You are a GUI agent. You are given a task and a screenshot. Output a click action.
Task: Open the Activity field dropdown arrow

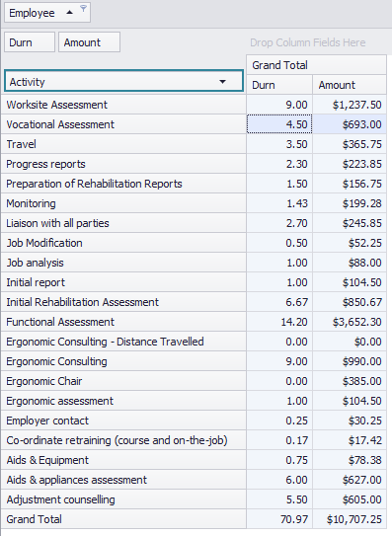(x=222, y=82)
